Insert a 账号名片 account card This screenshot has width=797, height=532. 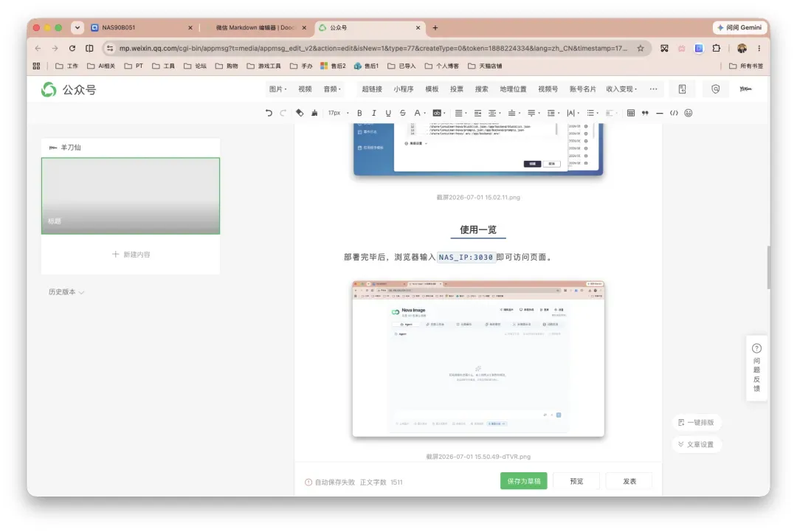[582, 89]
